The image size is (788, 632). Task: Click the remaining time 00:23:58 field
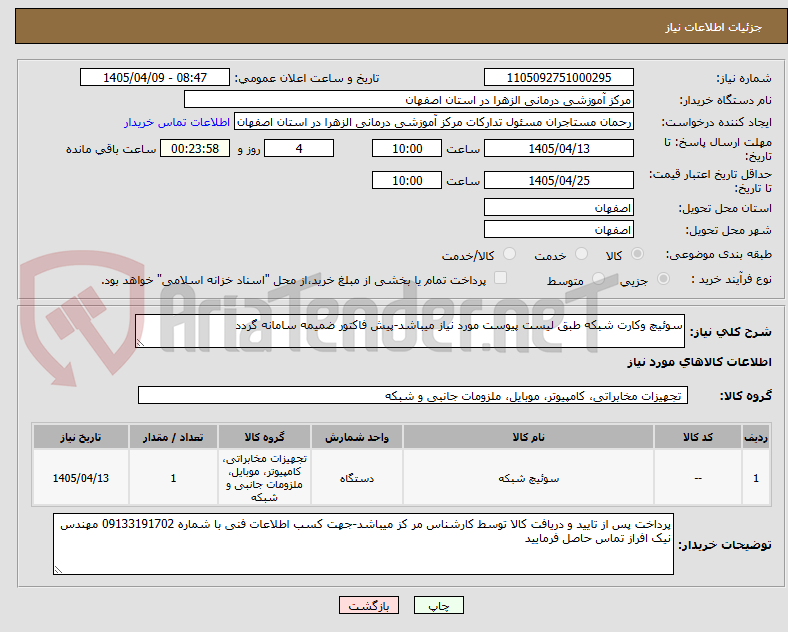click(195, 148)
